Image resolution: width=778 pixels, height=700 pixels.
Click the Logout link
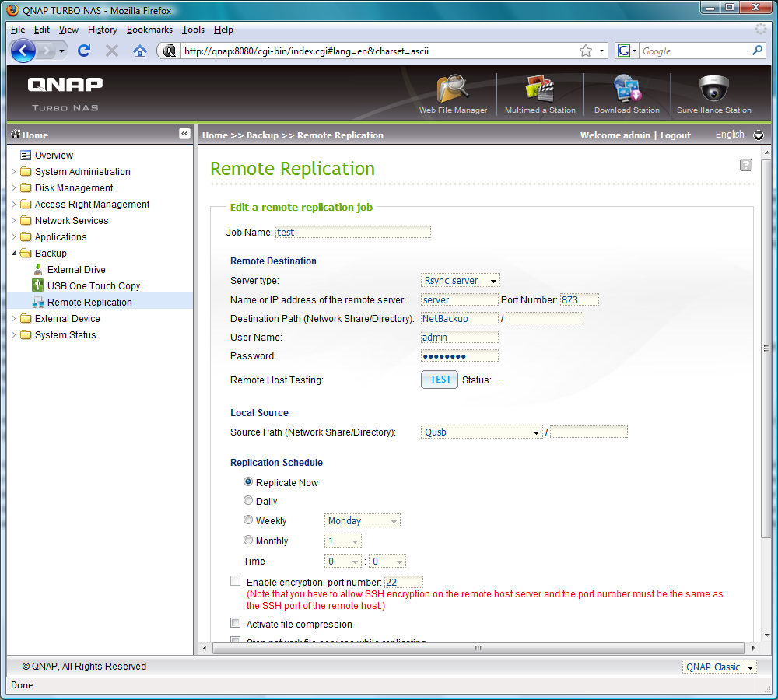[675, 135]
